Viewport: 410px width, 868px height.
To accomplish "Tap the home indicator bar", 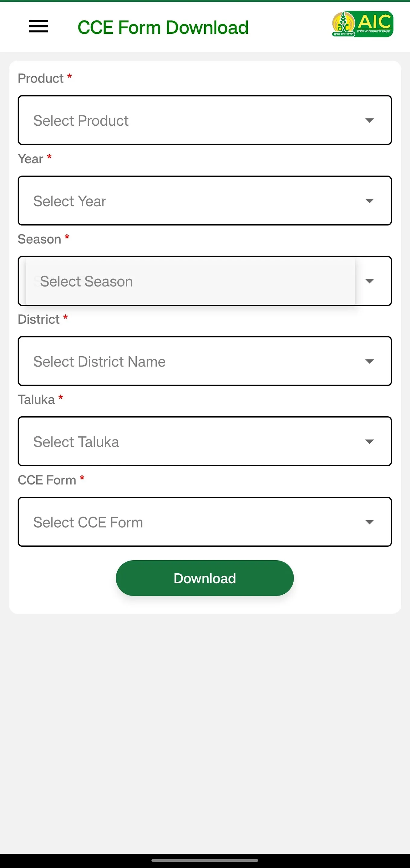I will point(205,860).
